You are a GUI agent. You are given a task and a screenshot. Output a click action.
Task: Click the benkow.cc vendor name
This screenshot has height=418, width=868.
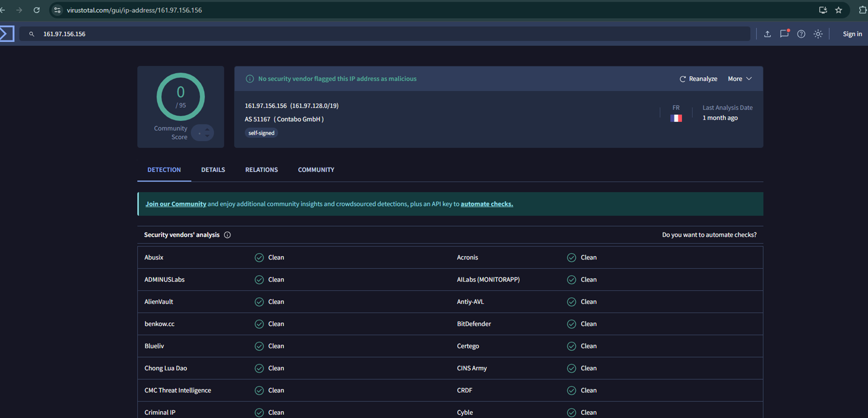click(160, 324)
